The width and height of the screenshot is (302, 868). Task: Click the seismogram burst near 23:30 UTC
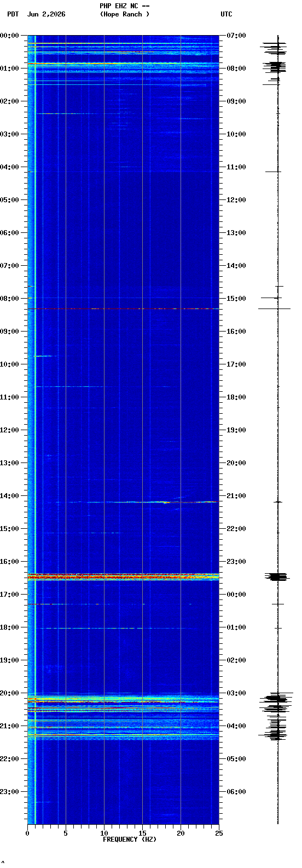(277, 576)
